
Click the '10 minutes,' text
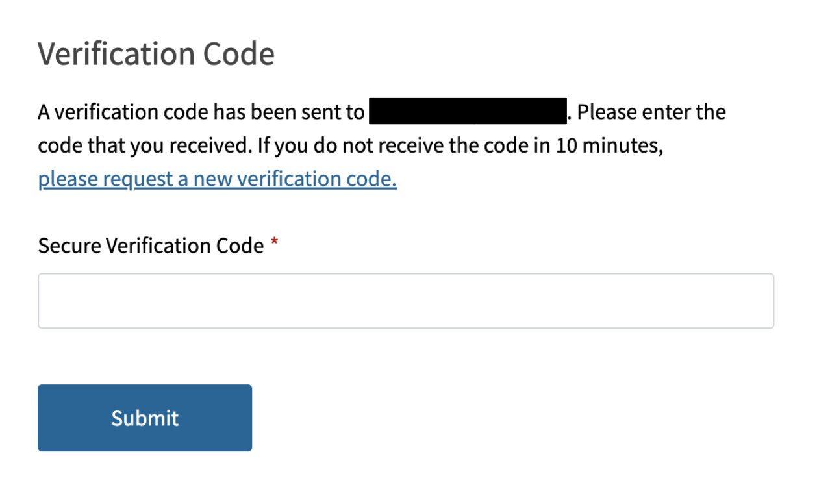coord(610,145)
